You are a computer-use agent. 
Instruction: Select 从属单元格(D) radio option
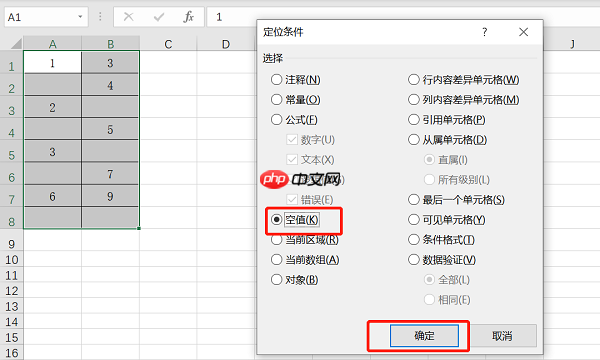[x=447, y=140]
